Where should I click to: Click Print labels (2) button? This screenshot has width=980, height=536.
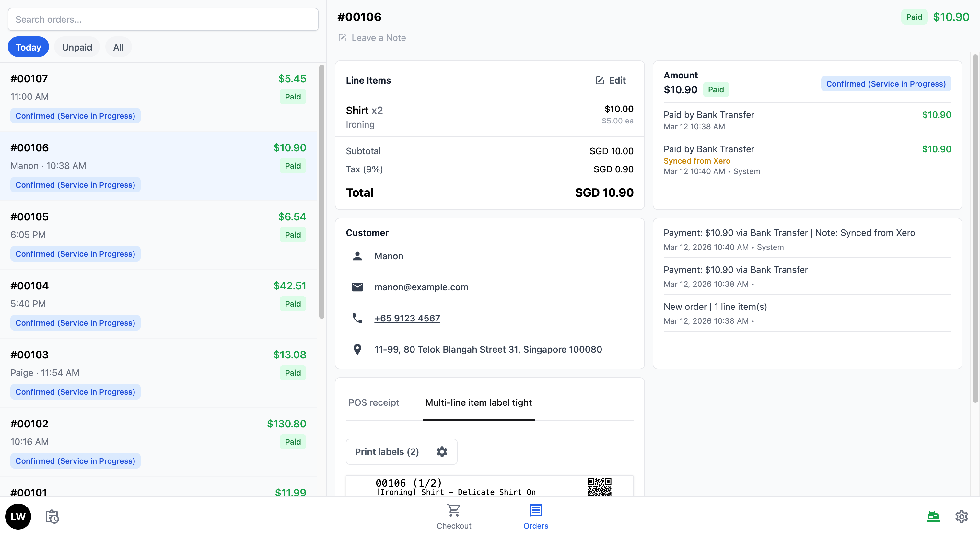387,451
